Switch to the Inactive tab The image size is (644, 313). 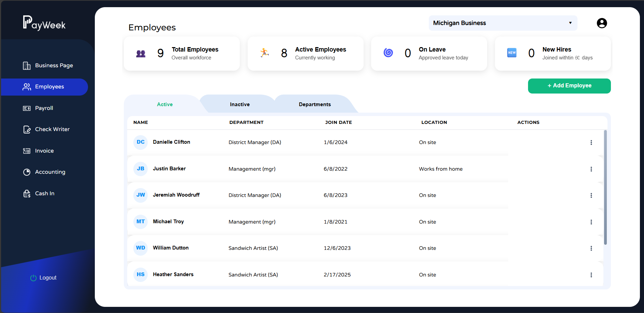(240, 104)
